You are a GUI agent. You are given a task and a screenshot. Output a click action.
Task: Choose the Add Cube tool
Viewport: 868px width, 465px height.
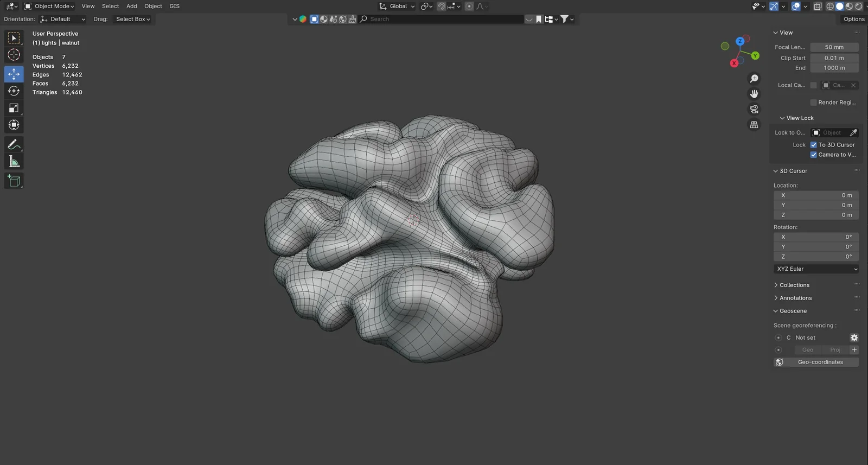pyautogui.click(x=14, y=181)
